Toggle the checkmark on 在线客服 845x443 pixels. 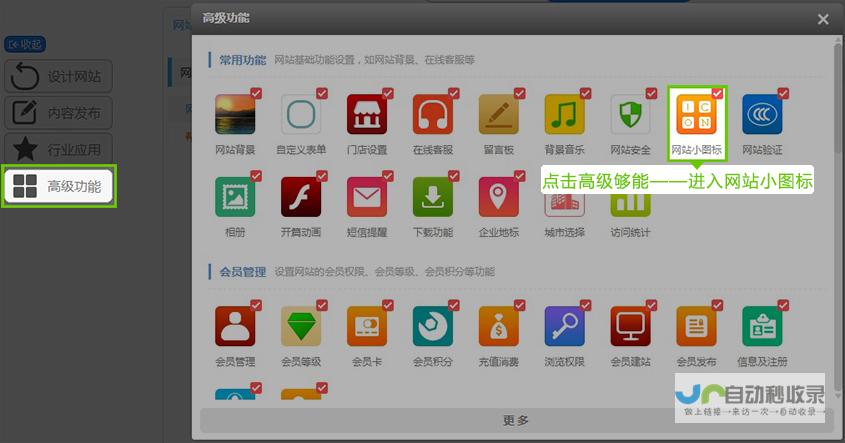tap(454, 93)
